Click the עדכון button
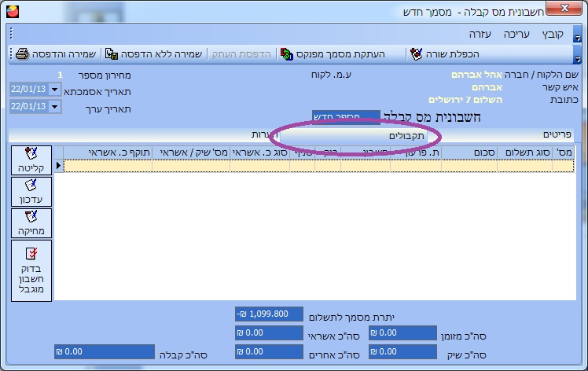The image size is (588, 371). pos(31,192)
